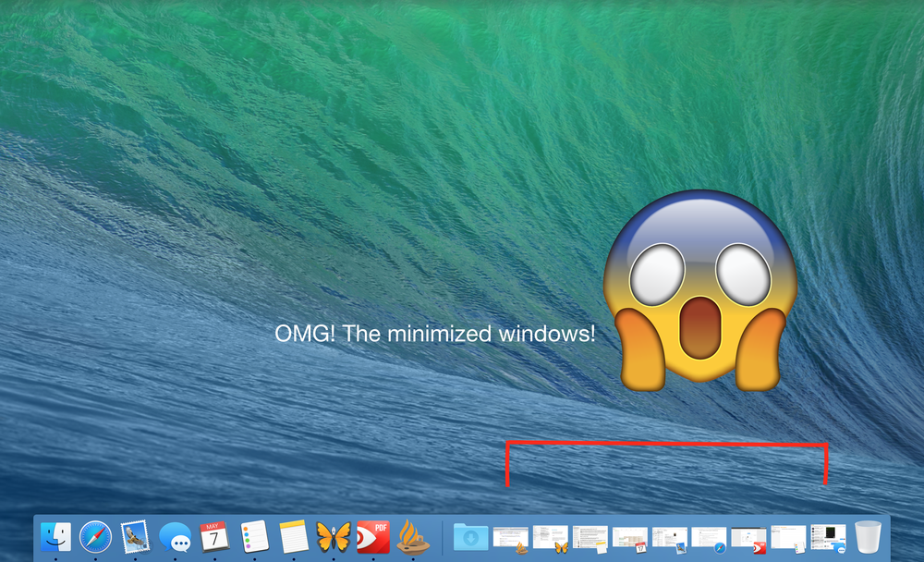Open the yellow Notes app icon
Viewport: 924px width, 562px height.
pyautogui.click(x=294, y=536)
